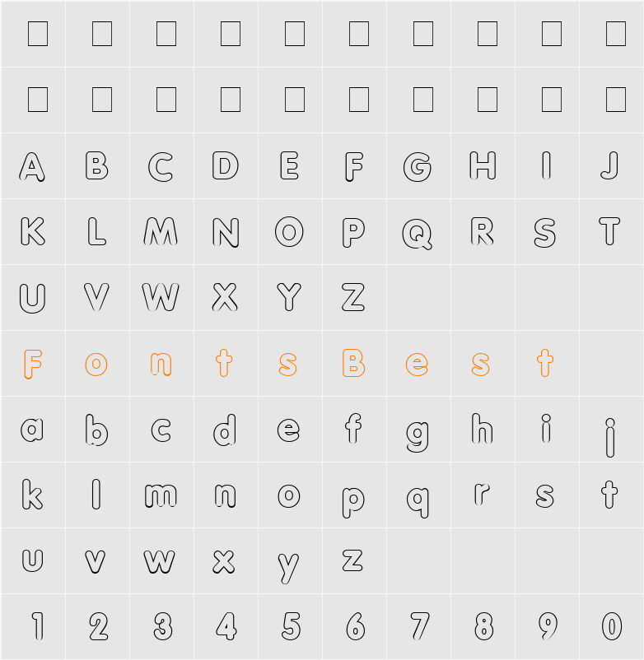The width and height of the screenshot is (644, 660).
Task: Click the uppercase T glyph cell
Action: click(x=609, y=231)
